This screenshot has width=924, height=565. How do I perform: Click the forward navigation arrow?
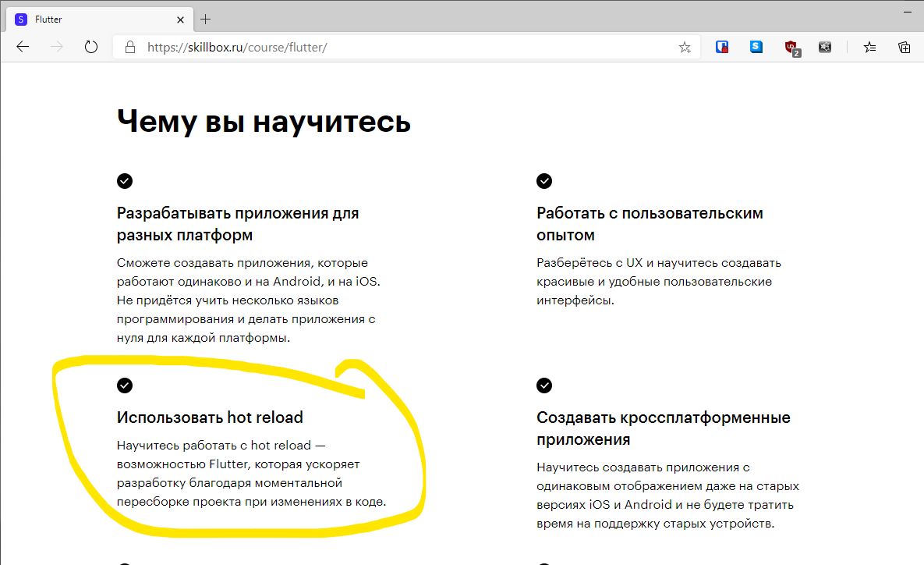57,47
